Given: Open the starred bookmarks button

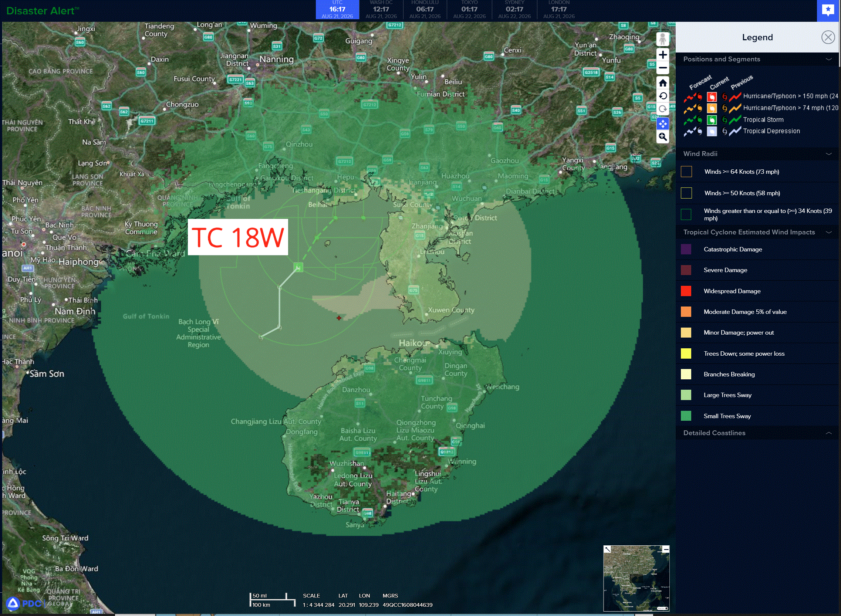Looking at the screenshot, I should [828, 10].
